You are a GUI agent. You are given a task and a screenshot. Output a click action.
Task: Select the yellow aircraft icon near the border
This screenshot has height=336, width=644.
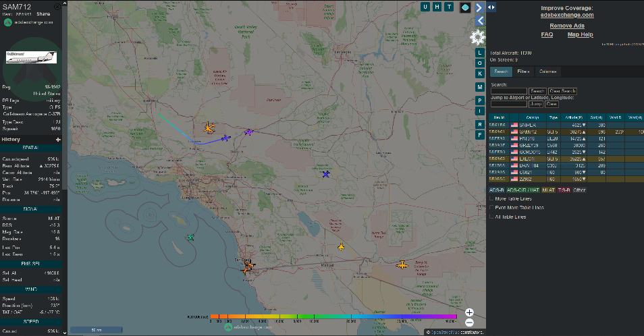[x=341, y=246]
